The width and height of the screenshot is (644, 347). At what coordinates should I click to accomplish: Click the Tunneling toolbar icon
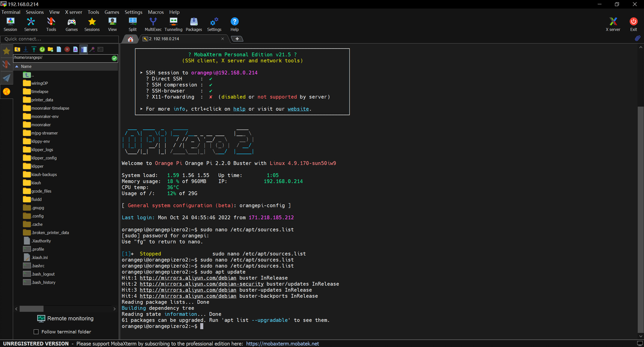point(173,24)
